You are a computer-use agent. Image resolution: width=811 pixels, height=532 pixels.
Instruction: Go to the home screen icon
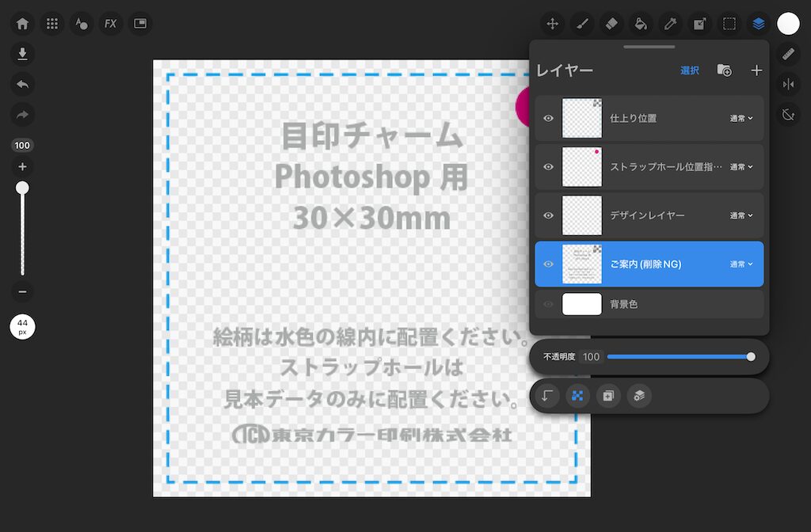click(22, 24)
